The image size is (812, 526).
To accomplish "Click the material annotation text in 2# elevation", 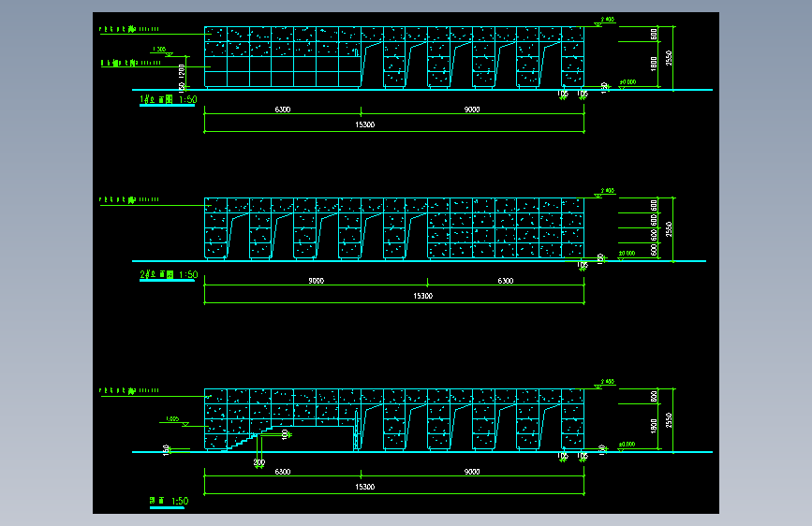I will (129, 199).
